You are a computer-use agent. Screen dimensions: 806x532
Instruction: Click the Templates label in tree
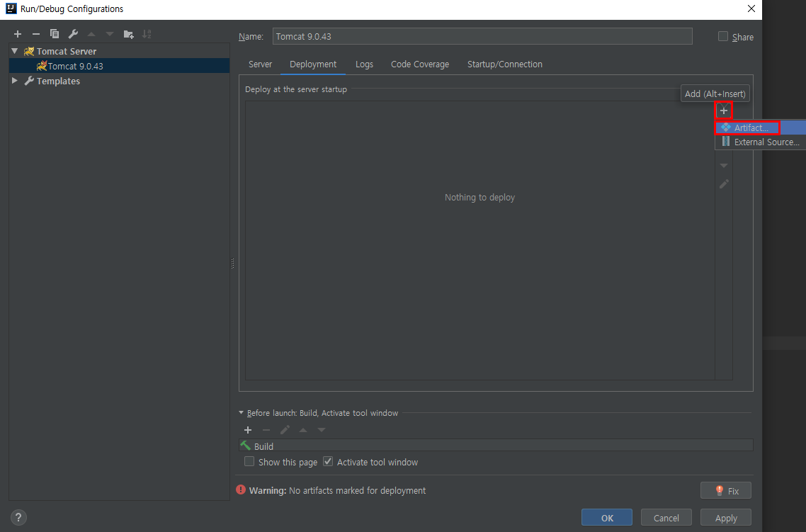click(x=58, y=81)
